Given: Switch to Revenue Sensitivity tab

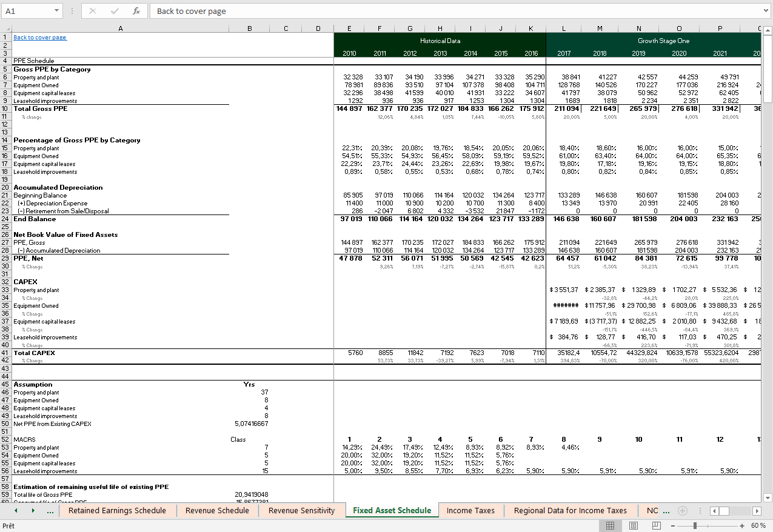Looking at the screenshot, I should click(x=301, y=510).
